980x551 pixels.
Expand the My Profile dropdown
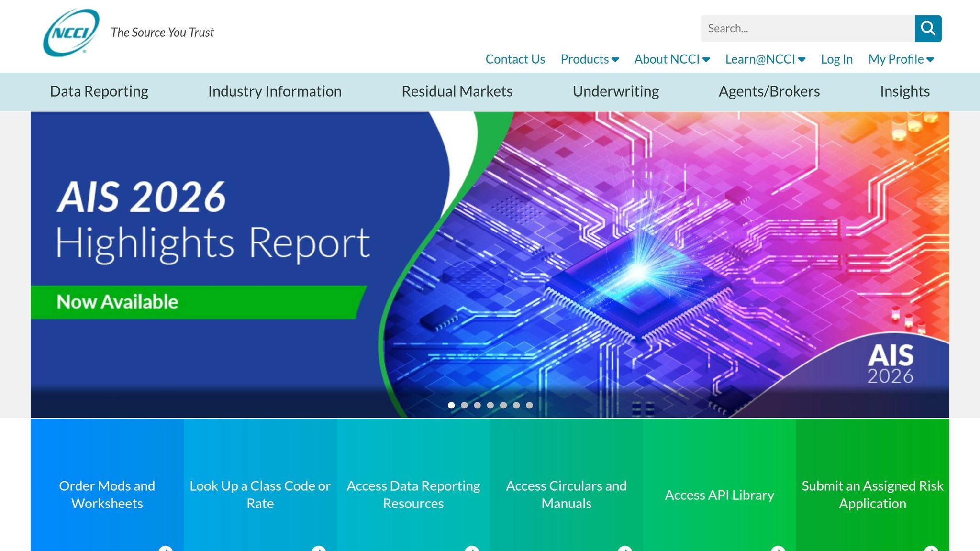click(901, 59)
